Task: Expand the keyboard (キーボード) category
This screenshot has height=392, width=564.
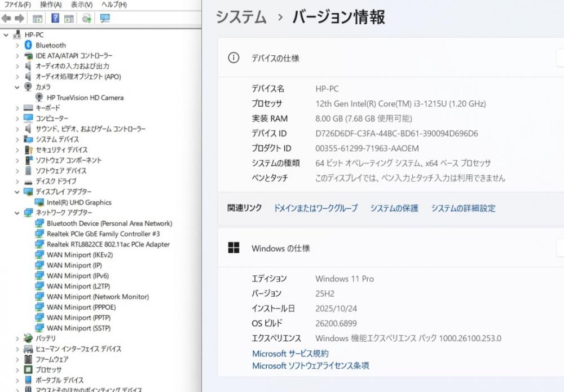Action: [x=17, y=108]
